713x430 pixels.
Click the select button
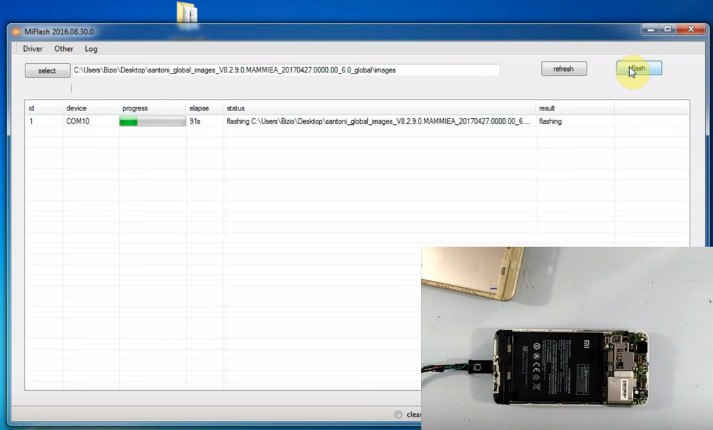click(x=47, y=70)
